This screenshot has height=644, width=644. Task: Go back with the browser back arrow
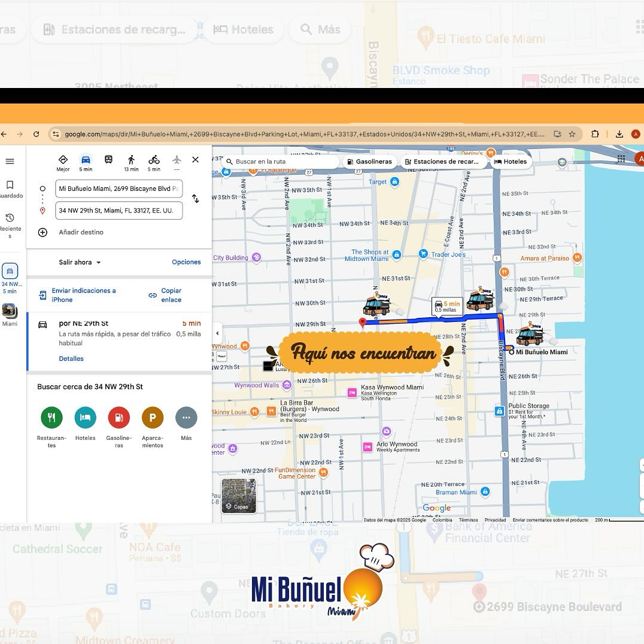tap(4, 134)
